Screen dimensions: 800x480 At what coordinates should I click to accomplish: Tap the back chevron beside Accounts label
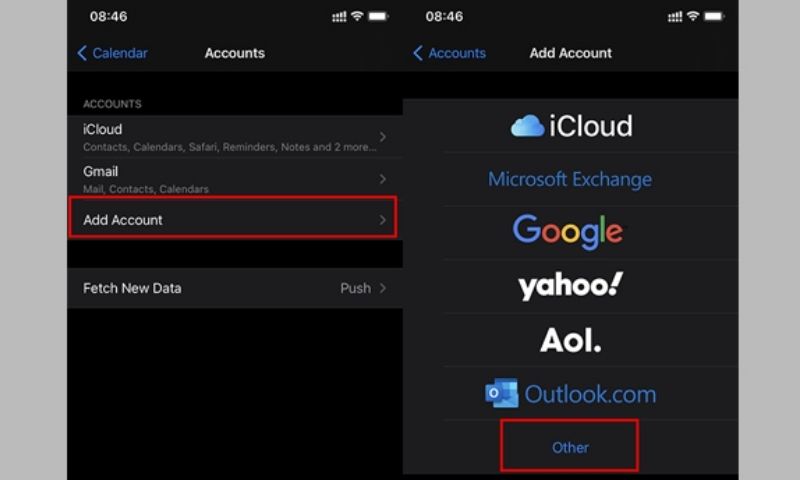[418, 54]
